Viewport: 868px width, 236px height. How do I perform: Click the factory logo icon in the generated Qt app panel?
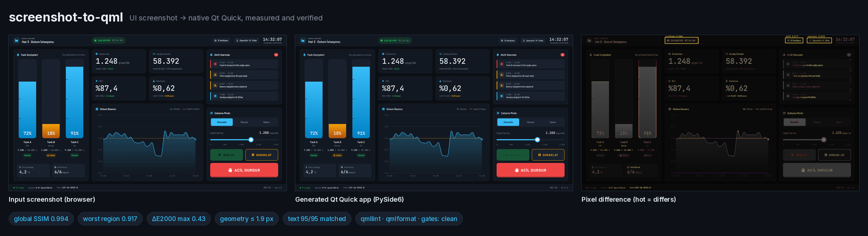[x=303, y=40]
